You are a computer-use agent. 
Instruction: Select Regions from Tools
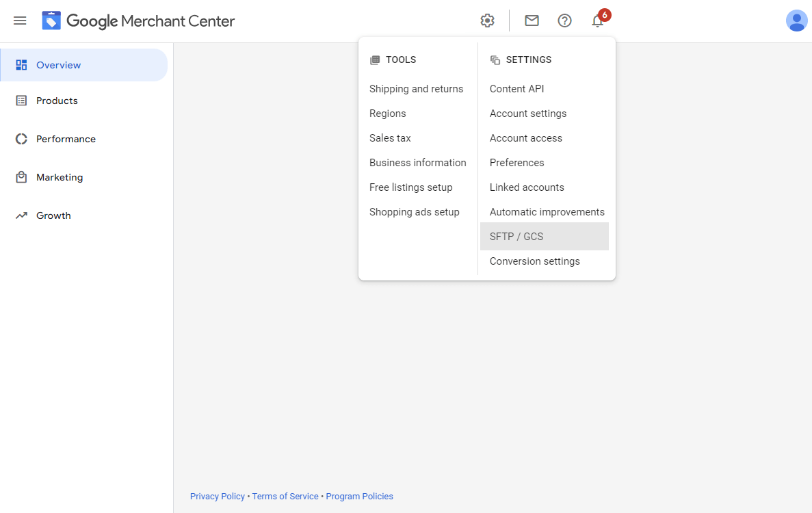387,114
